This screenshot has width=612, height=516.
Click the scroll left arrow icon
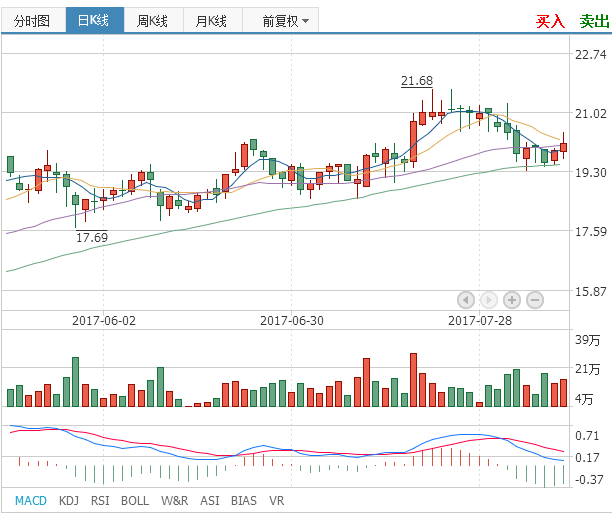465,299
